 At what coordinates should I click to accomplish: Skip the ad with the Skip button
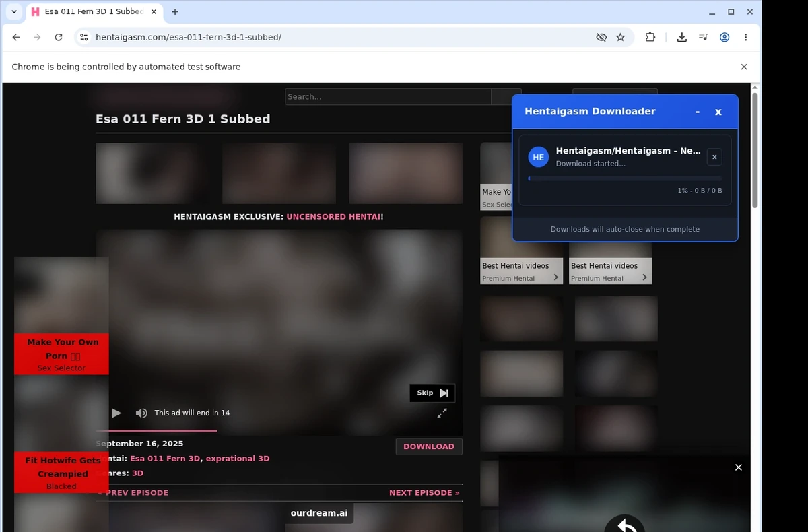point(432,393)
